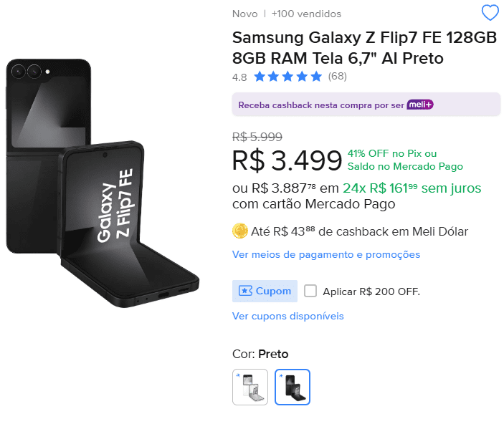Click the blue rating stars

pyautogui.click(x=287, y=77)
